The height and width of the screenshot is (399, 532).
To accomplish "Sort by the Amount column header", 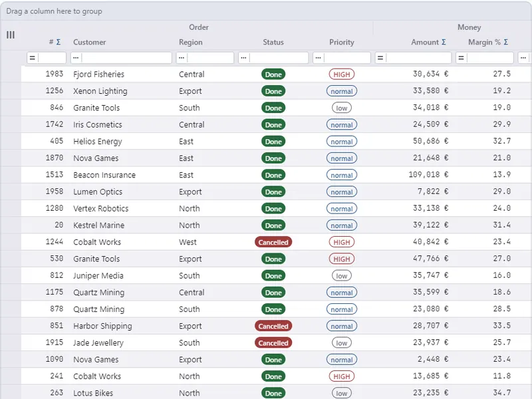I will [425, 42].
